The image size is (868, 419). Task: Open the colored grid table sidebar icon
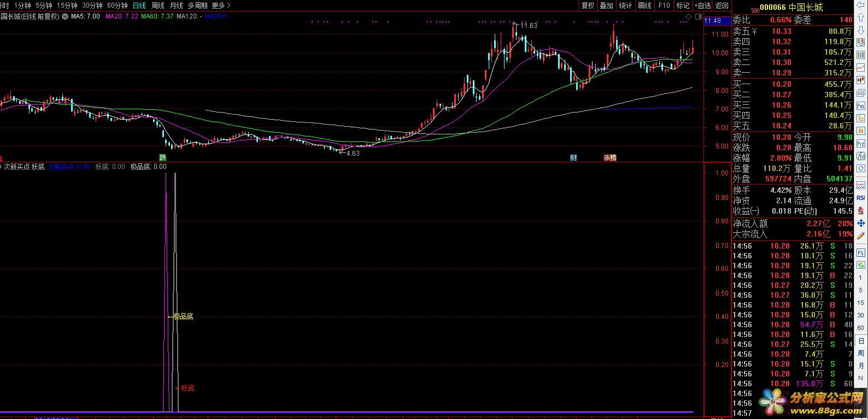coord(860,55)
